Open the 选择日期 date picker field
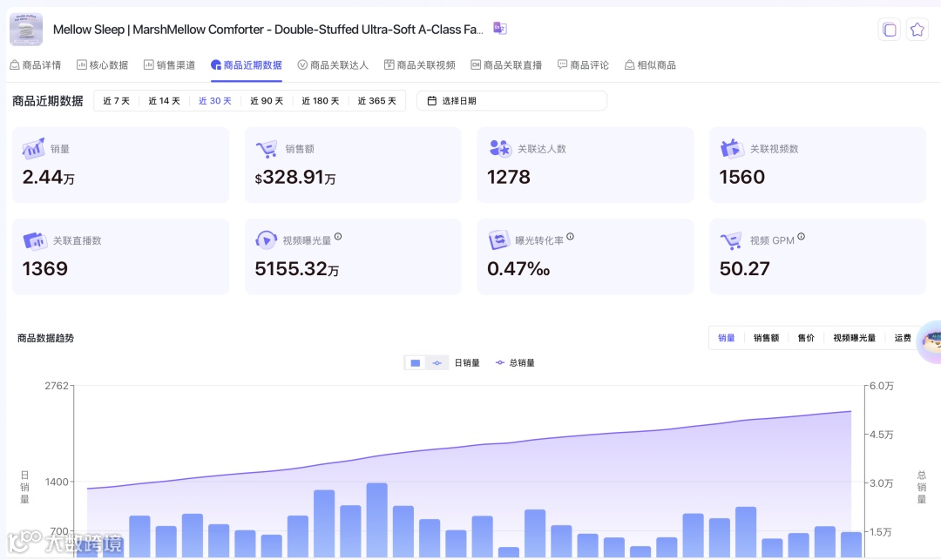941x560 pixels. 512,101
